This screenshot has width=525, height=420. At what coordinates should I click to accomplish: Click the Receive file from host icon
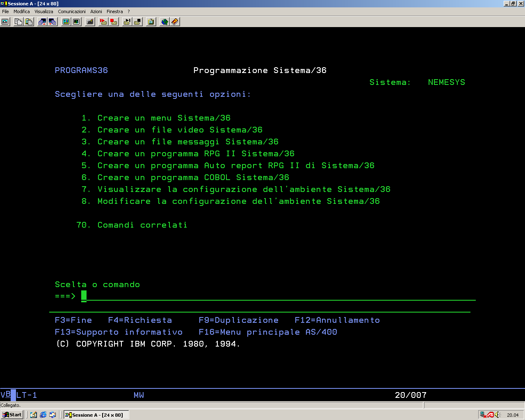[x=53, y=22]
